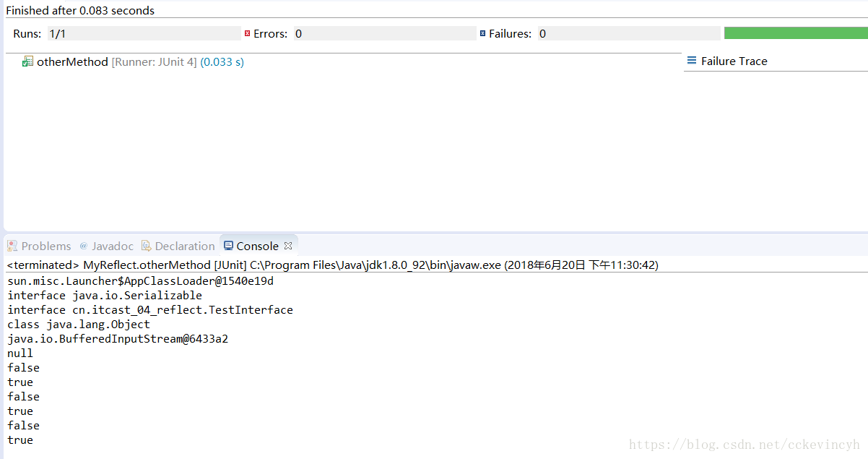Select the otherMethod test result row
This screenshot has width=868, height=459.
[133, 62]
